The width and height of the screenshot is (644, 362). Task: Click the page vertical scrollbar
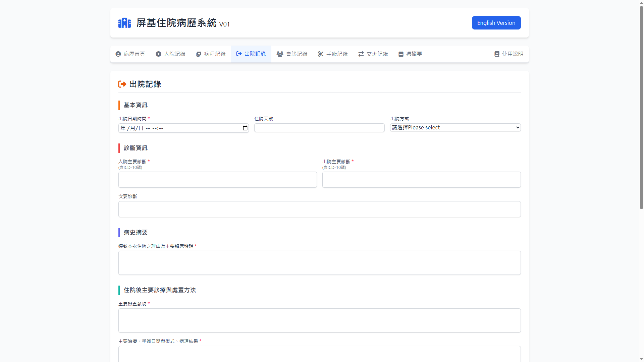(x=641, y=107)
